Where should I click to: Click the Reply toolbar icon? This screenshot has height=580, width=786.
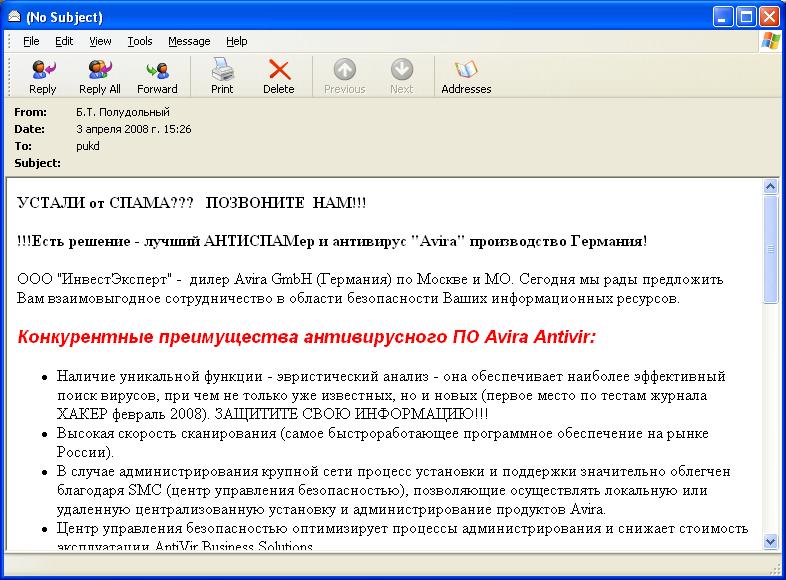coord(43,76)
